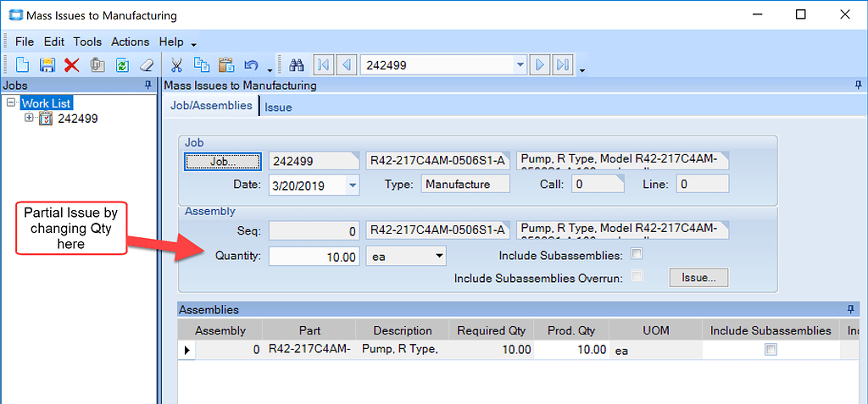Screen dimensions: 868x404
Task: Click the Call field showing 0
Action: 598,185
